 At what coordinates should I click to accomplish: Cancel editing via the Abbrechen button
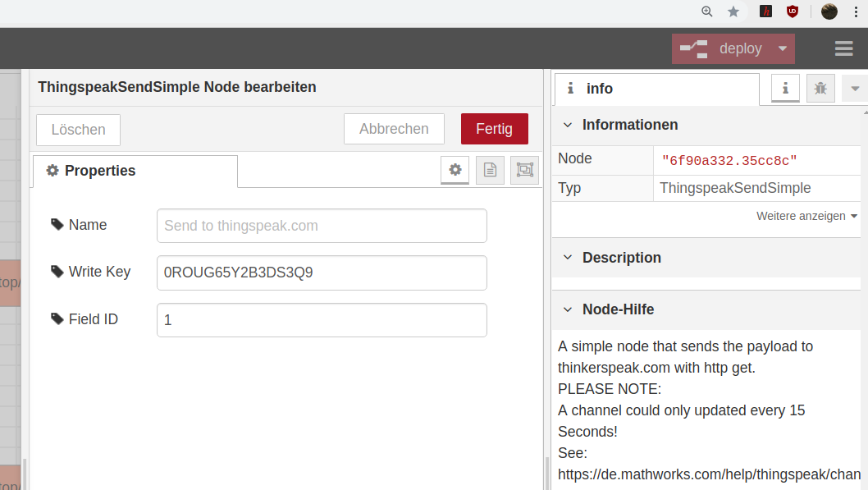[394, 129]
